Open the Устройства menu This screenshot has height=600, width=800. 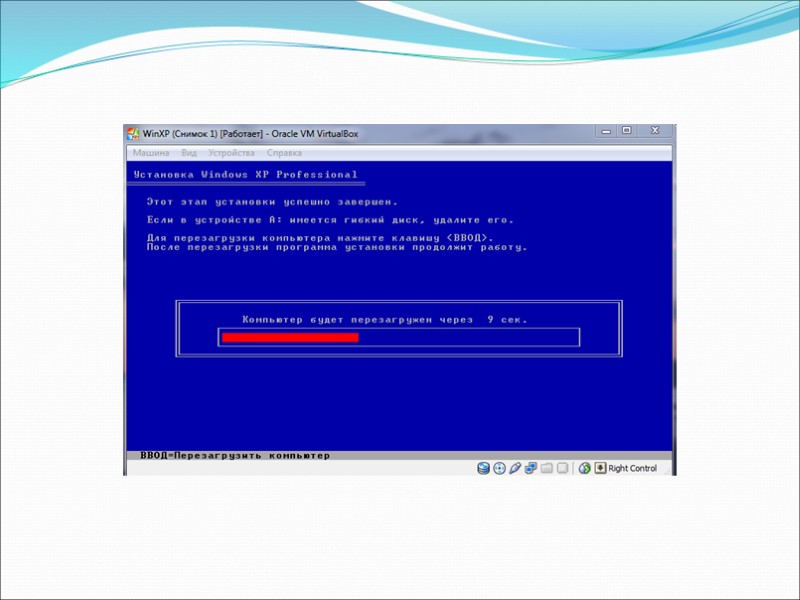click(231, 153)
